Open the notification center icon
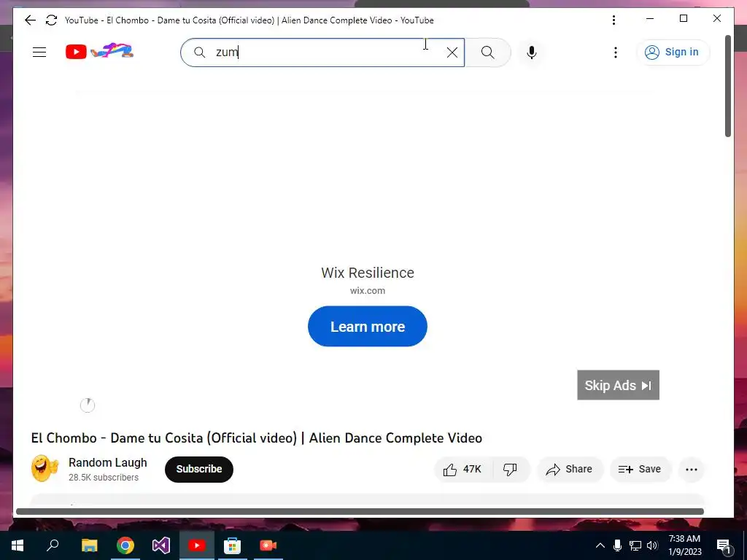 tap(724, 545)
